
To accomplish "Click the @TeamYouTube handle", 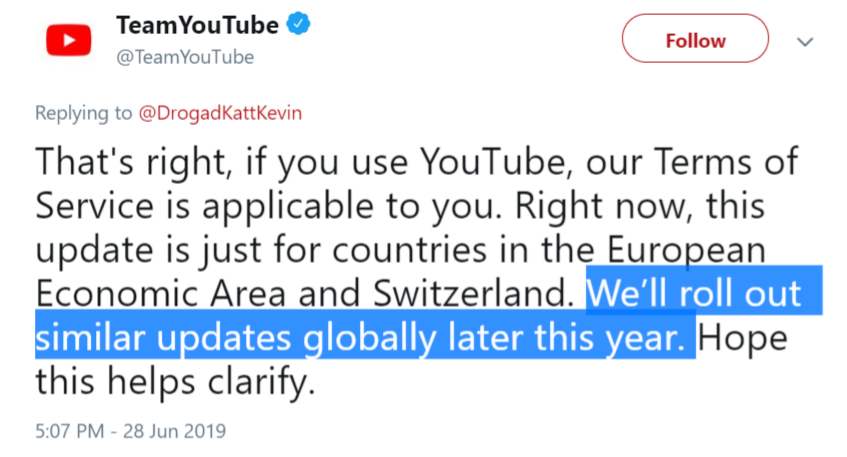I will tap(185, 57).
